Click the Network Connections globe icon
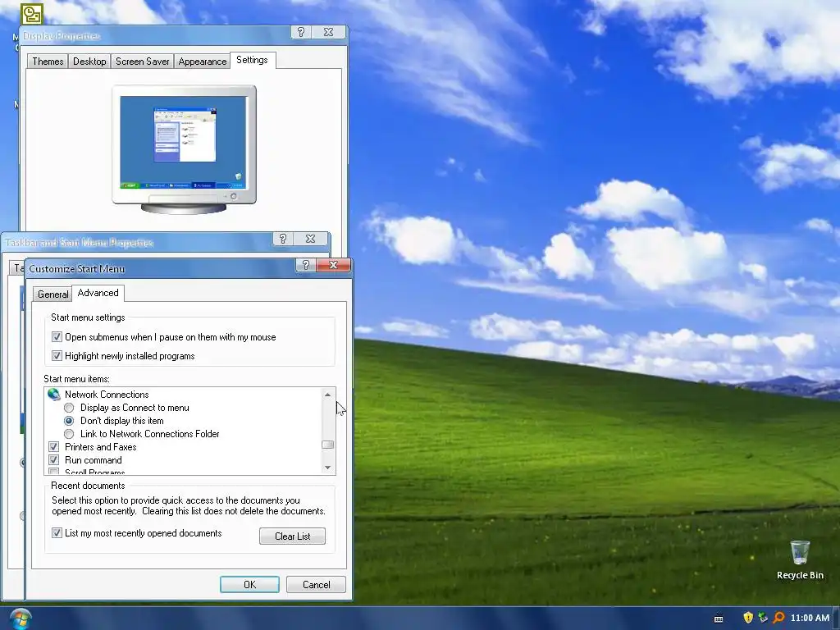The image size is (840, 630). tap(53, 395)
